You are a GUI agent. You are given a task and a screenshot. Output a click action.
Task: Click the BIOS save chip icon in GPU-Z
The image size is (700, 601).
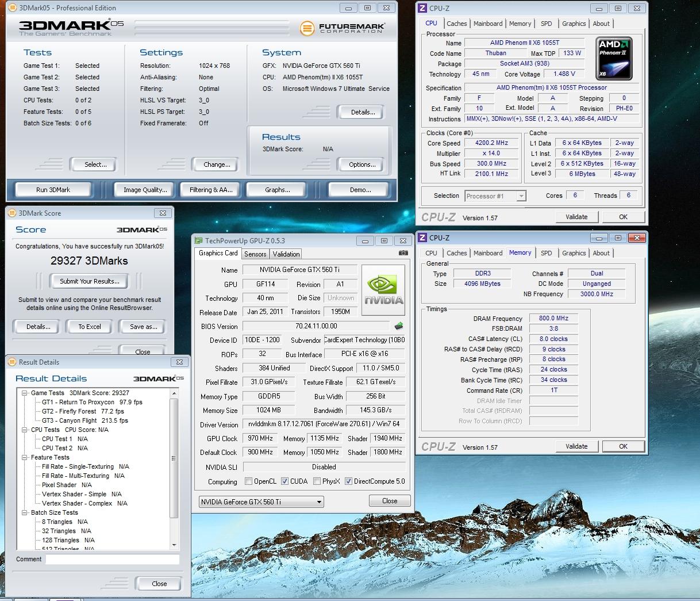399,326
